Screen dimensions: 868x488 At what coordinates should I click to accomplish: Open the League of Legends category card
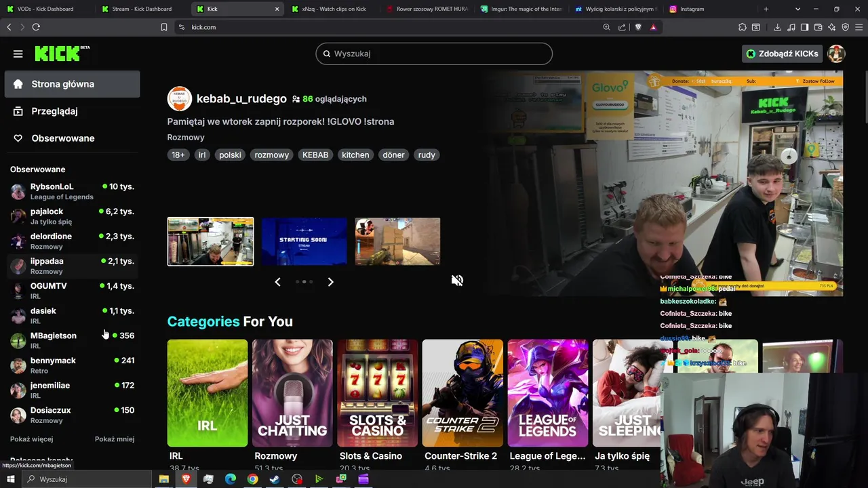click(547, 393)
